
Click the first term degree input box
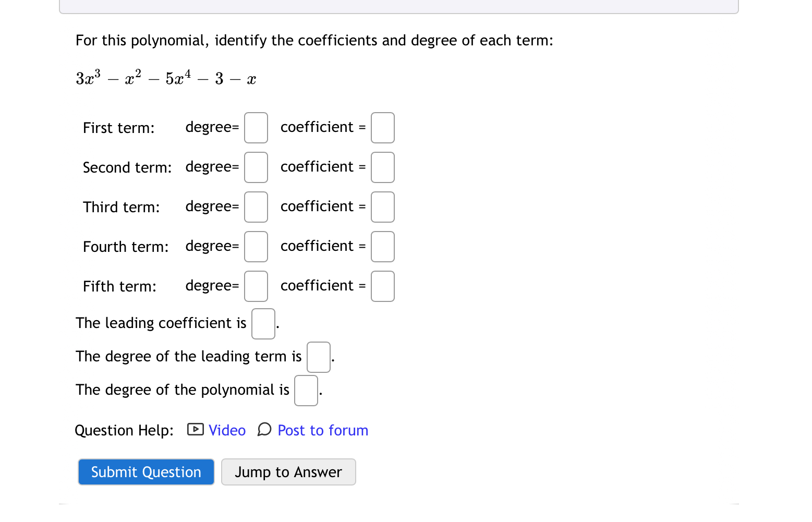[x=256, y=127]
